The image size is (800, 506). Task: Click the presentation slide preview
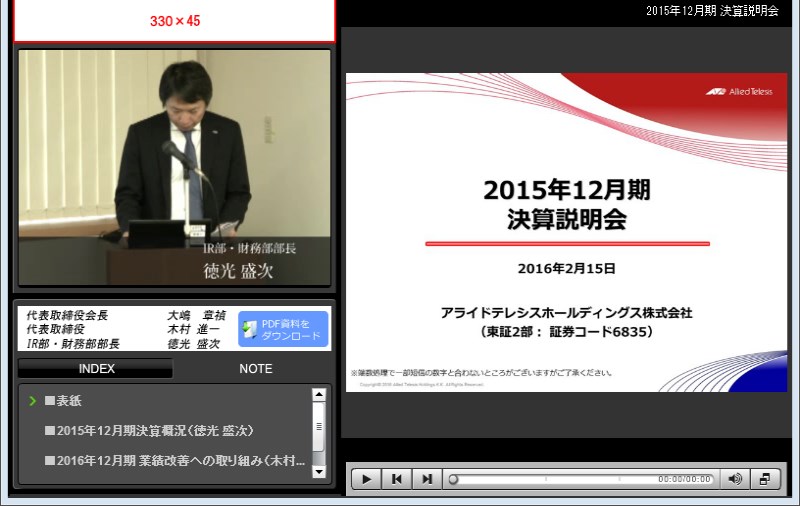(x=566, y=233)
